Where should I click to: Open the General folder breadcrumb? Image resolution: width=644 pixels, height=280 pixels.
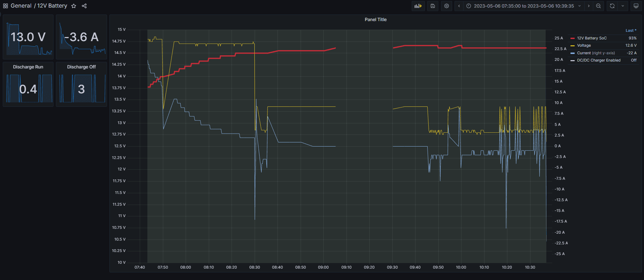(x=21, y=6)
